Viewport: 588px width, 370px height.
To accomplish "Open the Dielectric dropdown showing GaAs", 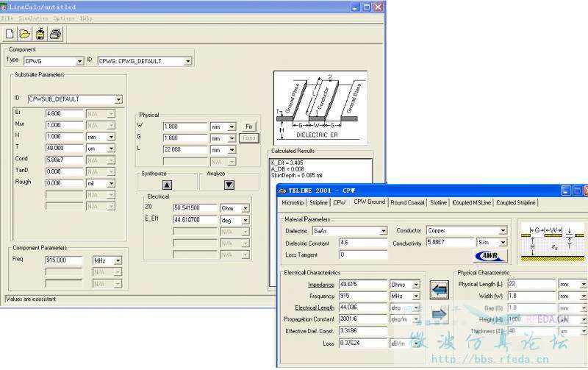I will [x=383, y=231].
